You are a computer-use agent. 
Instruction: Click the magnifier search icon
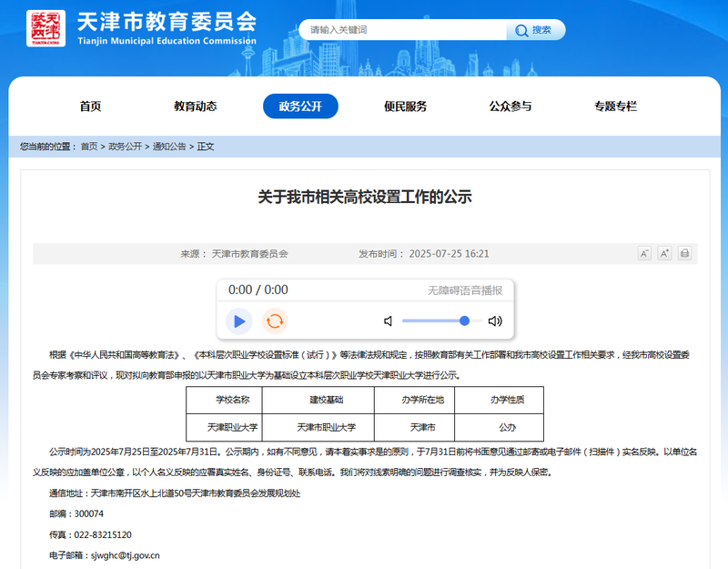coord(521,31)
